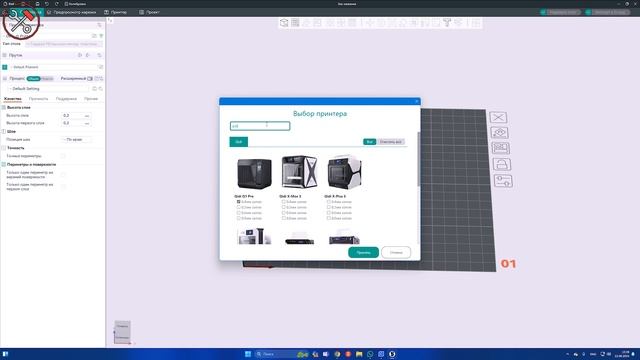Click the Очистить все button in dialog
The height and width of the screenshot is (360, 640).
pyautogui.click(x=391, y=142)
